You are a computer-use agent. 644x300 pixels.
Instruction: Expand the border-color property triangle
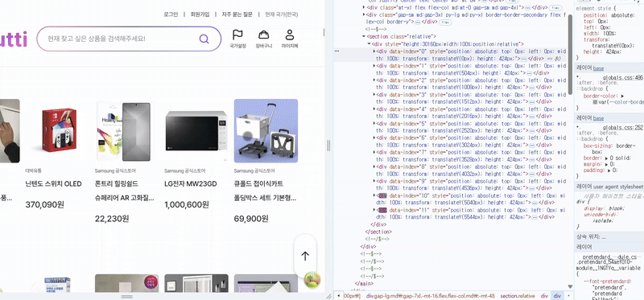(623, 96)
